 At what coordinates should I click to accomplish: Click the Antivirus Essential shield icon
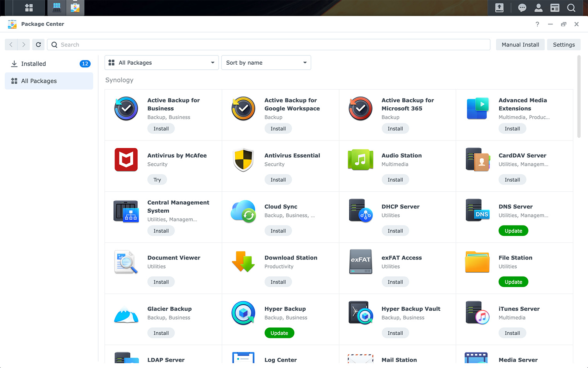pyautogui.click(x=243, y=159)
